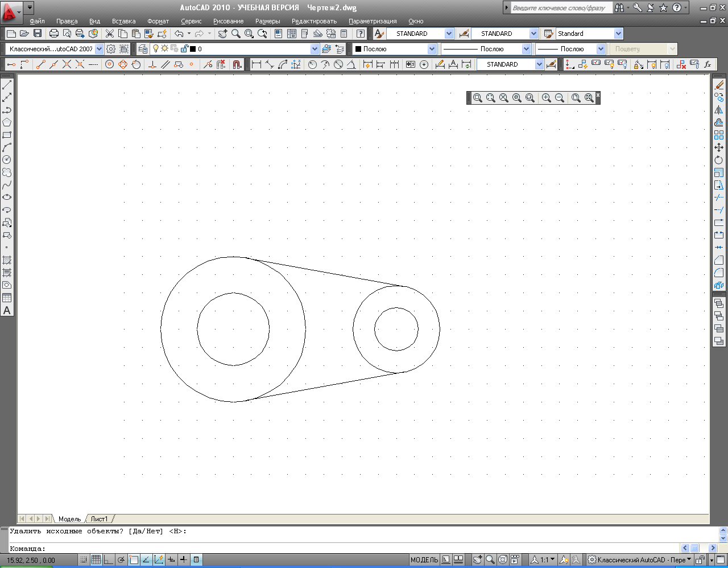Viewport: 728px width, 568px height.
Task: Create a new drawing file
Action: click(11, 34)
